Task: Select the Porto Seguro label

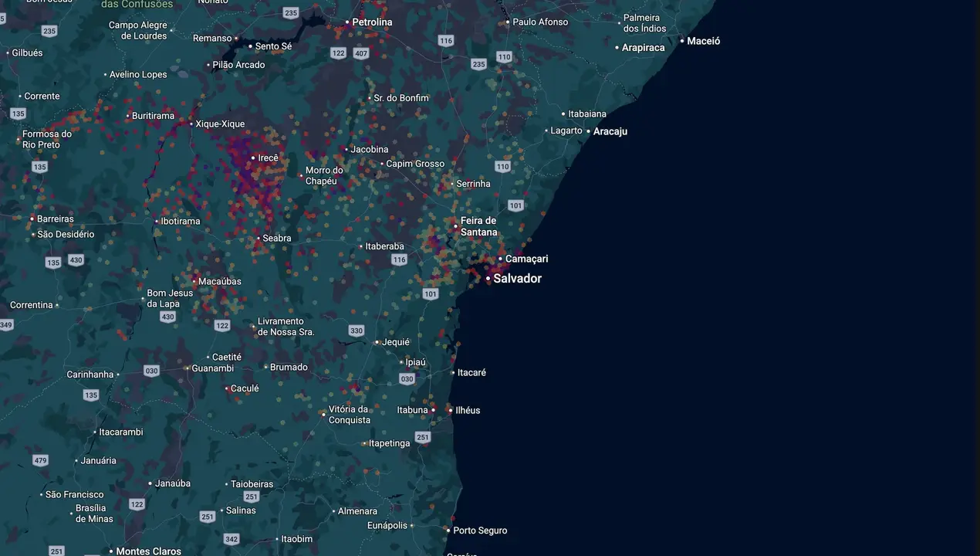Action: pyautogui.click(x=481, y=531)
